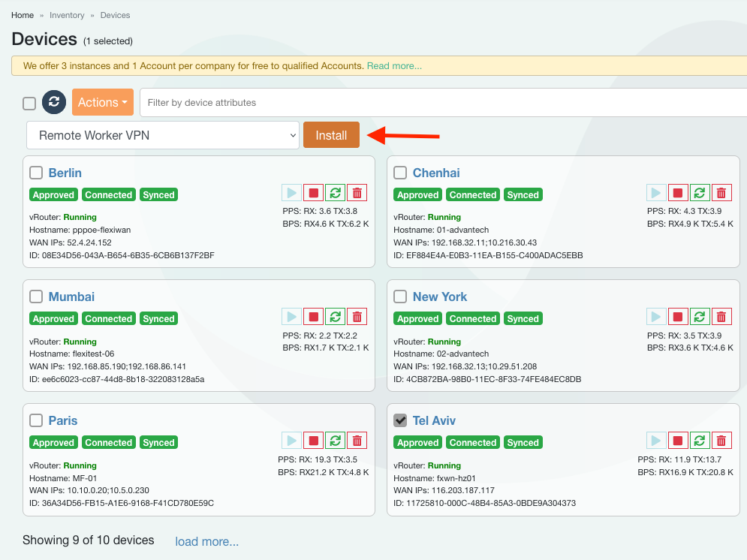747x560 pixels.
Task: Focus the filter by device attributes field
Action: point(443,102)
